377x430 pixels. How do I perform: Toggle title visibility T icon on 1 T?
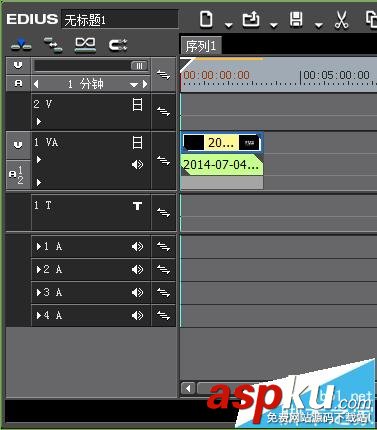click(137, 206)
